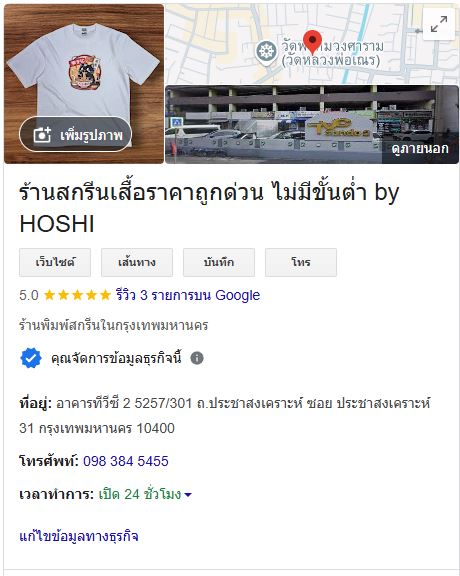Click the five-star rating icons
Viewport: 460px width, 576px height.
(78, 295)
